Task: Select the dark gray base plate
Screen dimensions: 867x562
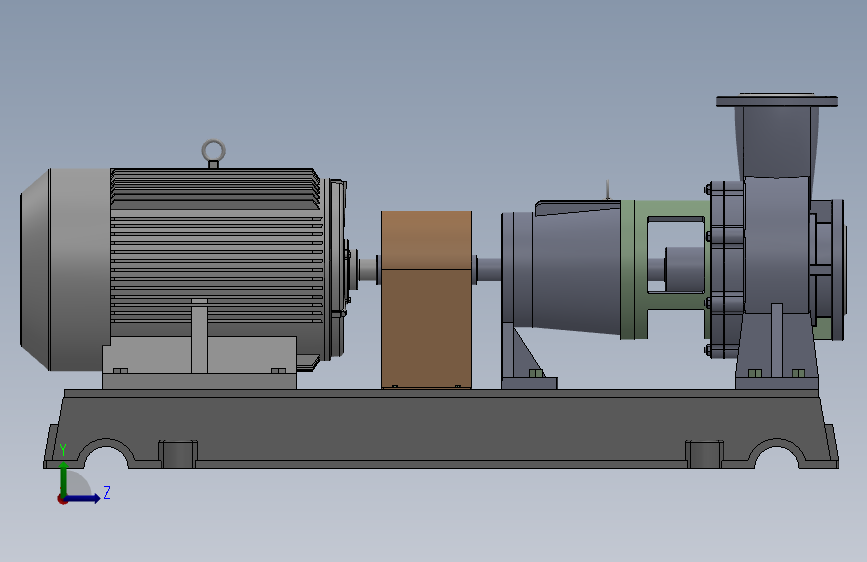Action: [x=441, y=429]
